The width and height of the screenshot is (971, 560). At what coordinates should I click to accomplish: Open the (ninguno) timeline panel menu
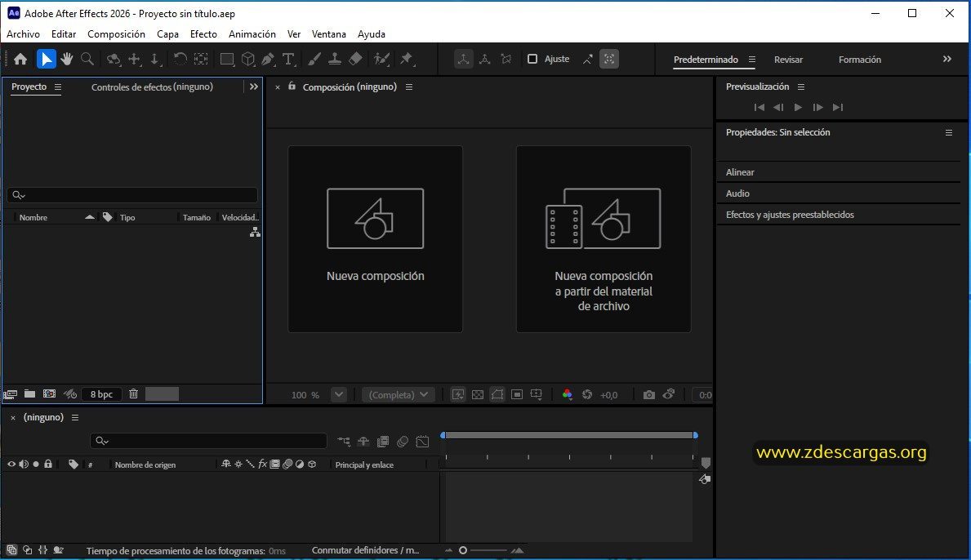(75, 418)
